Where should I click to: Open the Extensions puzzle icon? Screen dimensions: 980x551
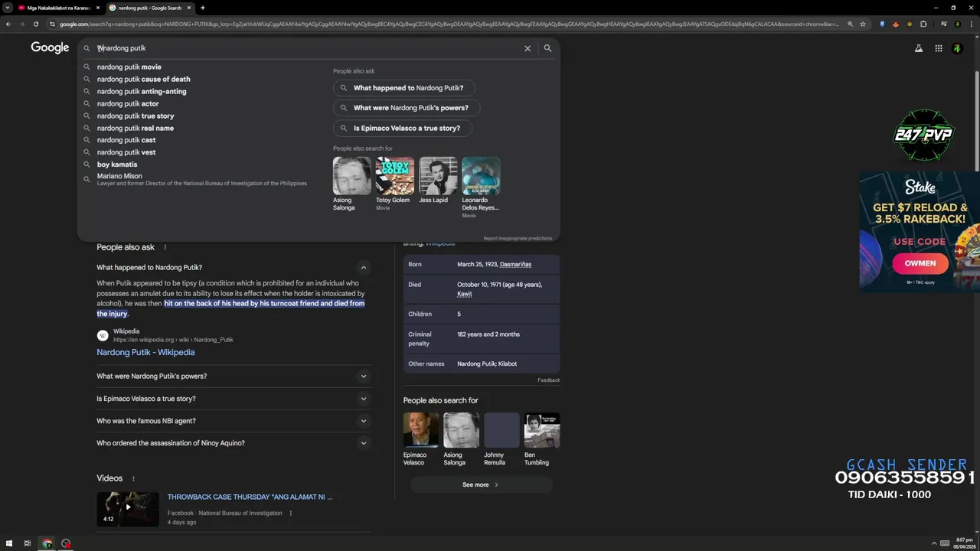pos(923,24)
